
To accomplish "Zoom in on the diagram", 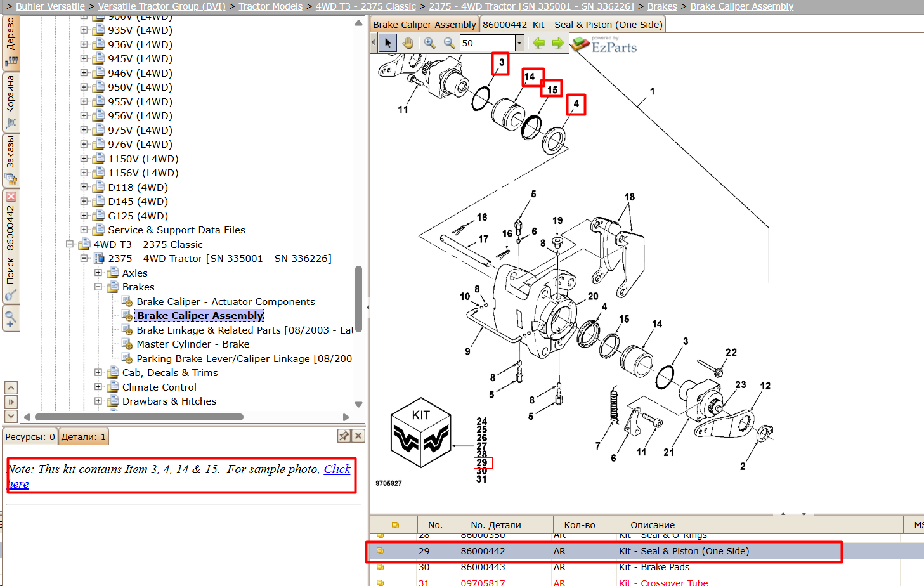I will tap(429, 43).
